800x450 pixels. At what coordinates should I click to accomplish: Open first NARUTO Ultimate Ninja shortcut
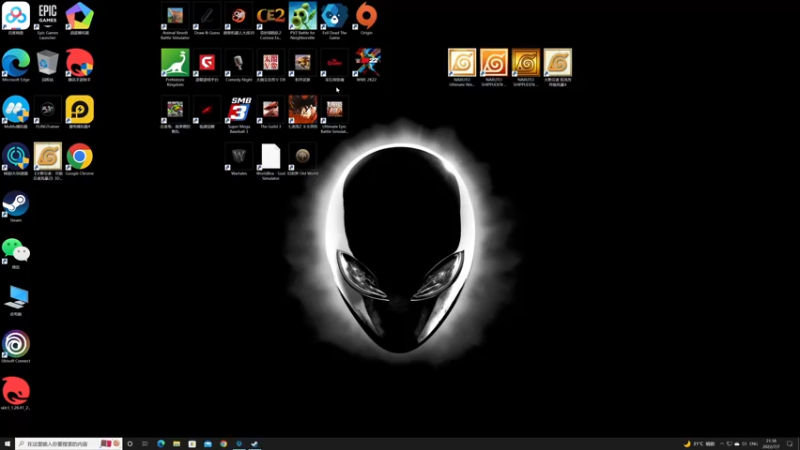(x=462, y=67)
